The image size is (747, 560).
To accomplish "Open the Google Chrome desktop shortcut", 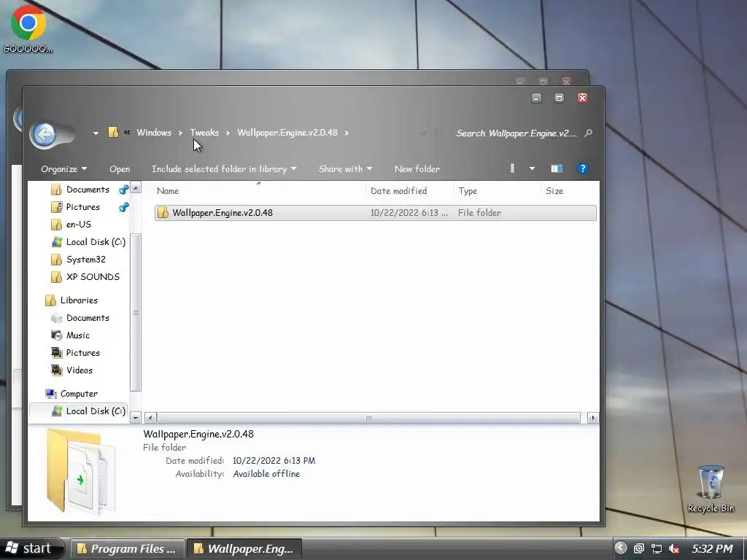I will (28, 28).
